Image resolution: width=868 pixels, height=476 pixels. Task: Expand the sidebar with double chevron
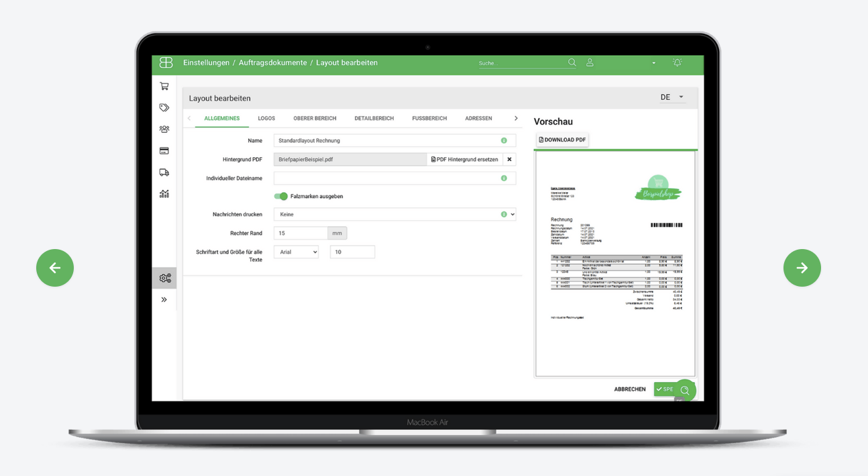164,299
